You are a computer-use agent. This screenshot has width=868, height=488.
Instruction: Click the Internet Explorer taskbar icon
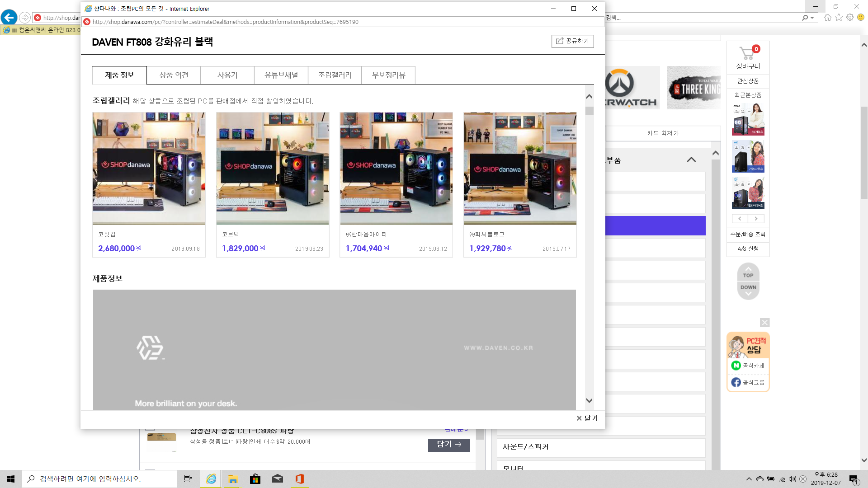click(x=211, y=479)
